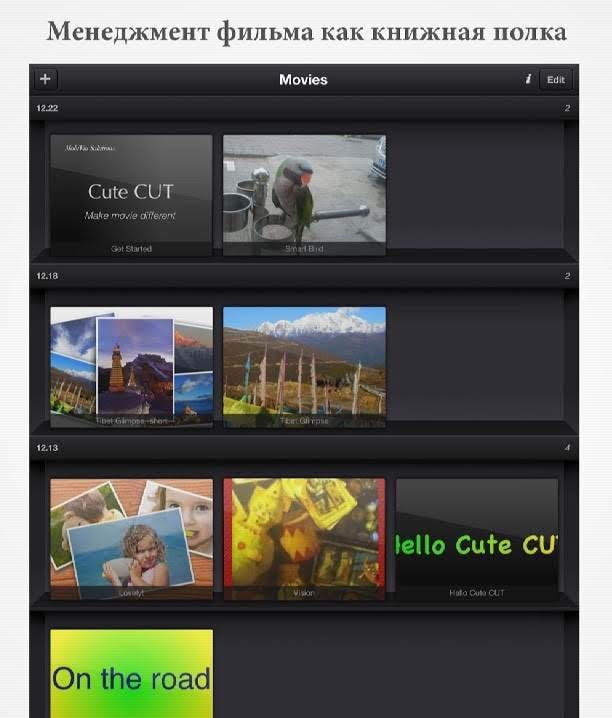Open the Lovely! children photos movie
The width and height of the screenshot is (612, 718).
click(131, 539)
